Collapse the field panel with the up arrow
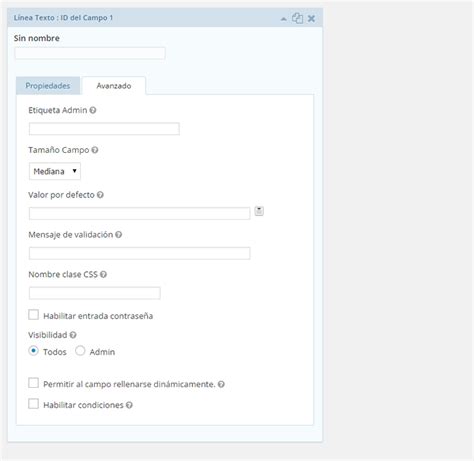 pos(284,19)
